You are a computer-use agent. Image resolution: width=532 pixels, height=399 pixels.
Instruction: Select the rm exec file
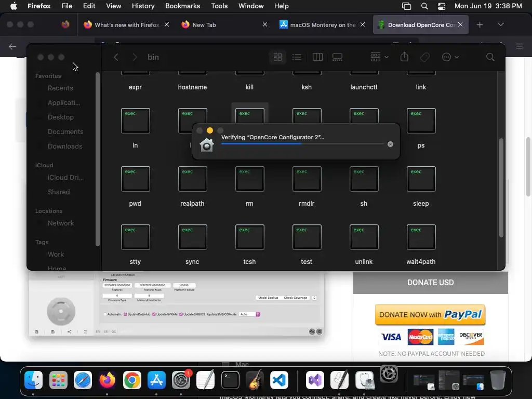[x=249, y=179]
